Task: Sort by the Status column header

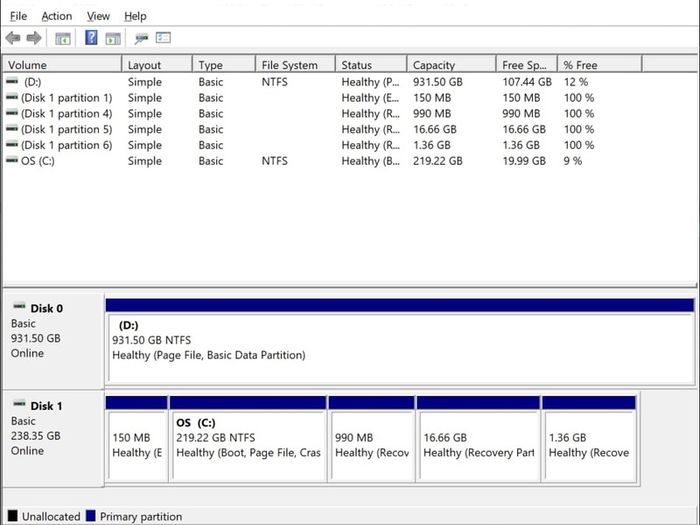Action: click(371, 65)
